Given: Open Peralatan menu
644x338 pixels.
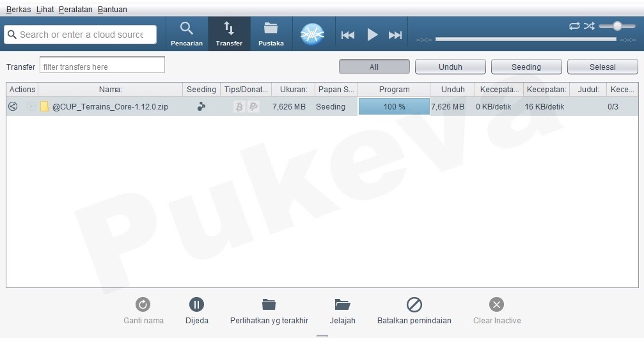Looking at the screenshot, I should 75,9.
